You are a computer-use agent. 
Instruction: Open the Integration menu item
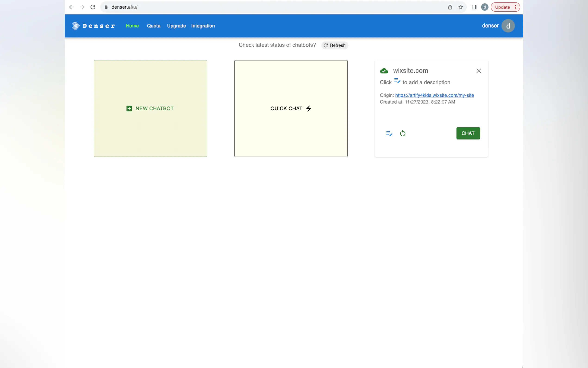point(203,26)
